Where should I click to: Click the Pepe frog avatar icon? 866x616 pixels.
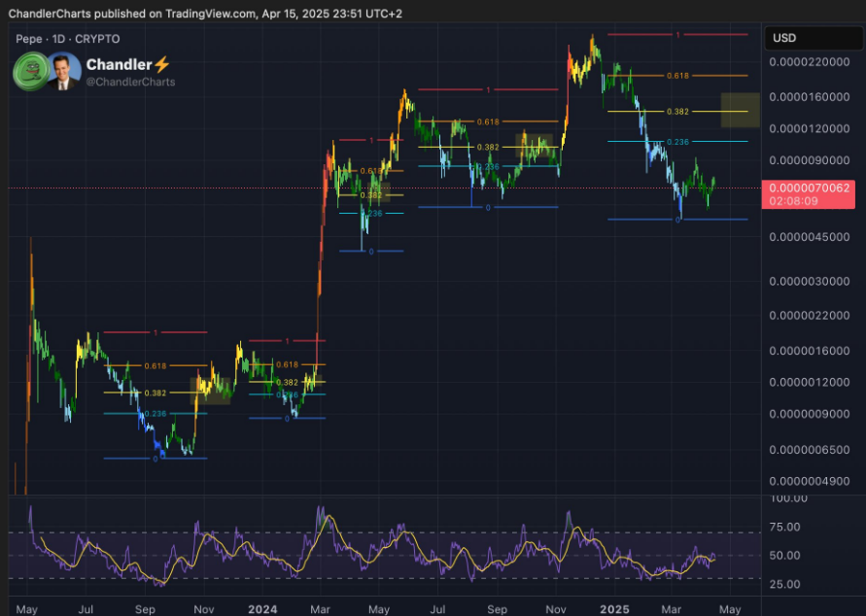(31, 71)
